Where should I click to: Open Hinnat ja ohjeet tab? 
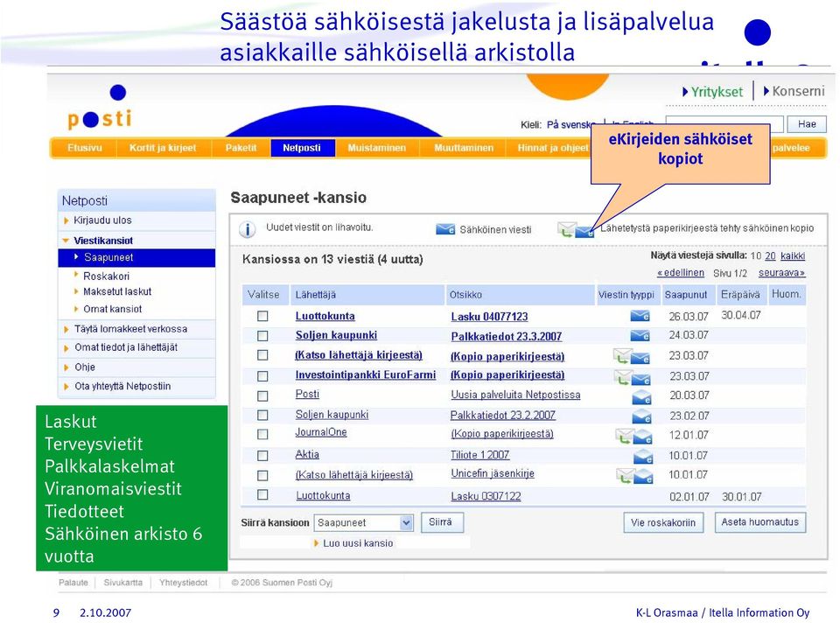[x=552, y=148]
